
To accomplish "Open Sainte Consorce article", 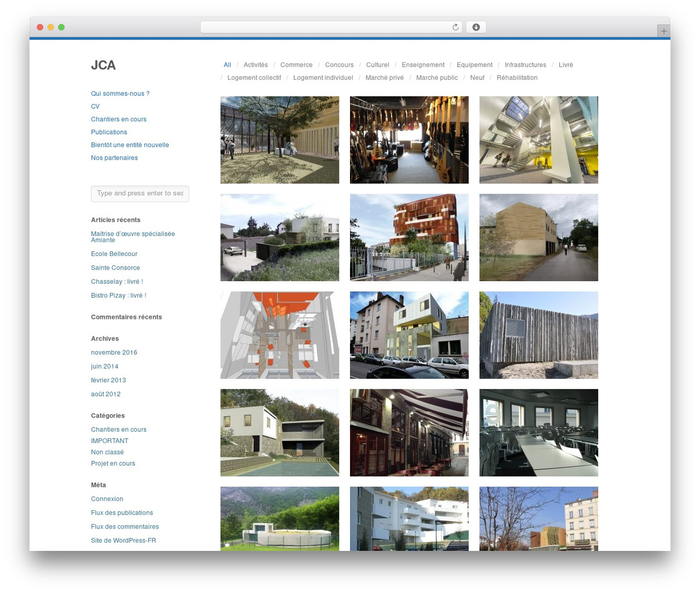I will (115, 268).
